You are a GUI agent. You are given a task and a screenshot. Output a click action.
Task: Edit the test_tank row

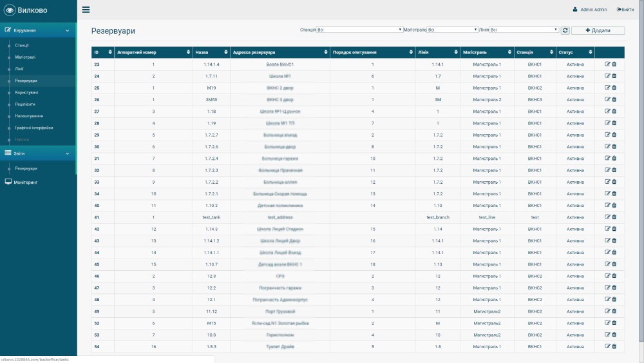[607, 217]
